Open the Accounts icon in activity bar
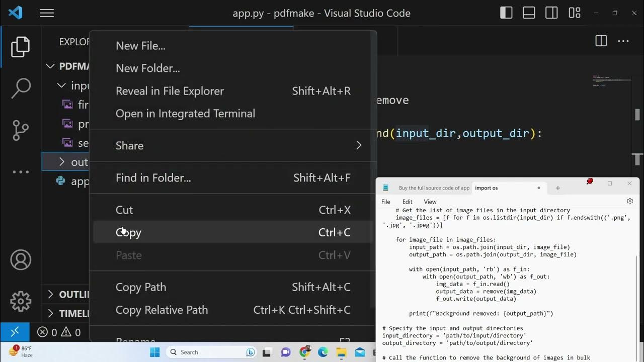This screenshot has height=362, width=644. pyautogui.click(x=21, y=260)
